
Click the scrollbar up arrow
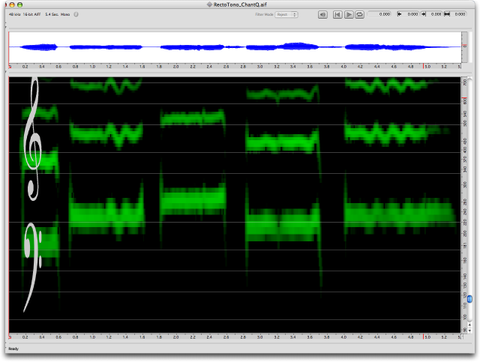(470, 324)
